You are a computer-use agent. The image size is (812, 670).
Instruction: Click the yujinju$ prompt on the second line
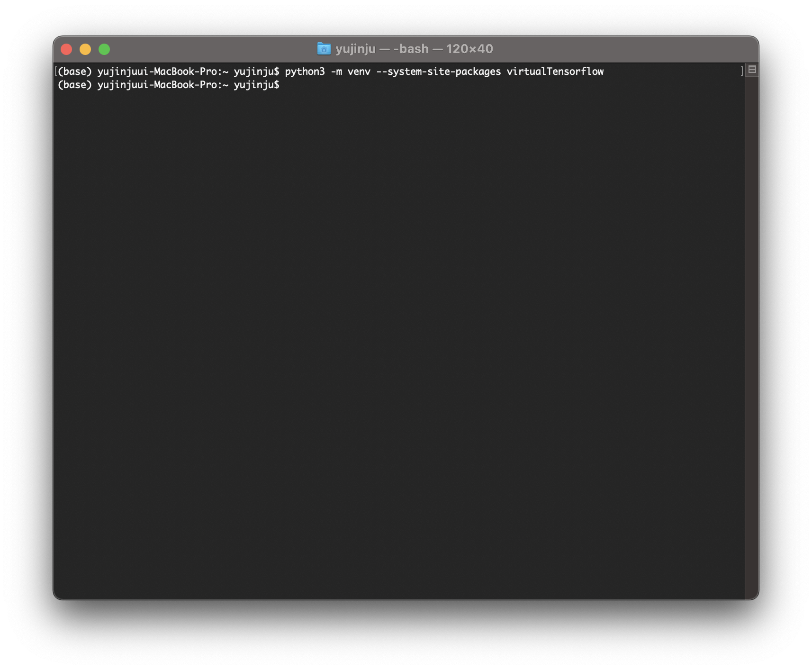pos(256,85)
